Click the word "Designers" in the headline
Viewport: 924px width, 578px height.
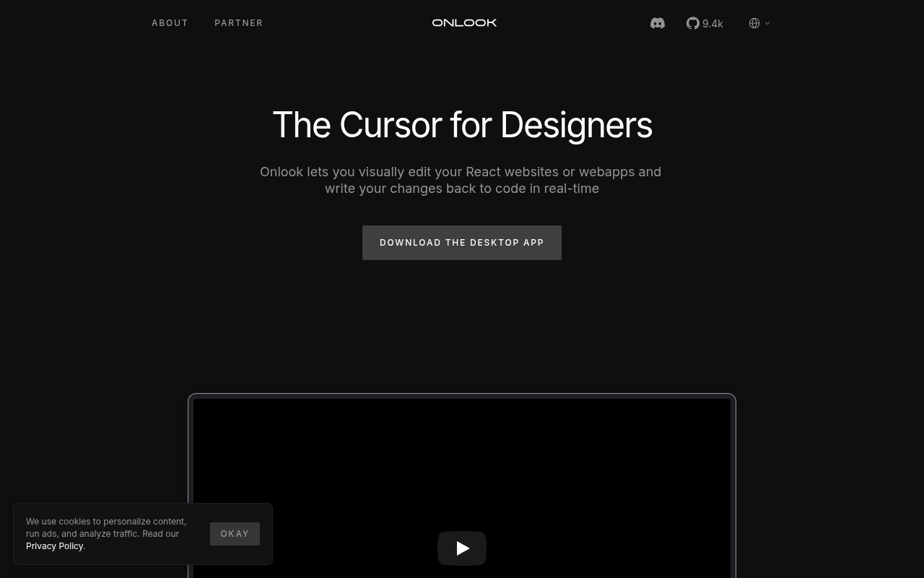click(x=576, y=125)
